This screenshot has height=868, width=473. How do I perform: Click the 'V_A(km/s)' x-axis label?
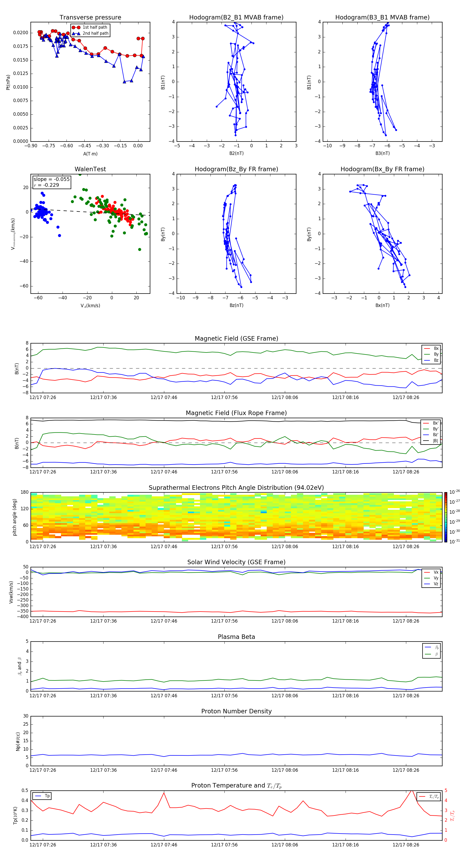(x=90, y=306)
